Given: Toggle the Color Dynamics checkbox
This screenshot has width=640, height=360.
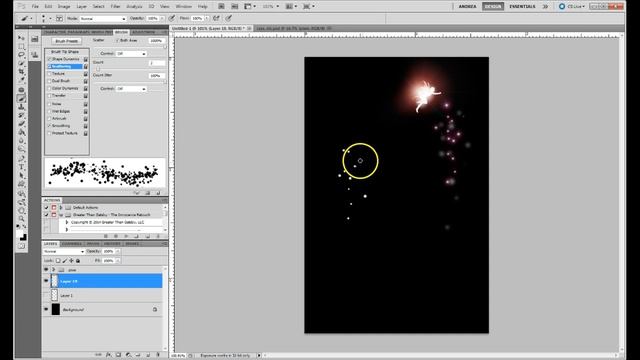Looking at the screenshot, I should tap(49, 88).
